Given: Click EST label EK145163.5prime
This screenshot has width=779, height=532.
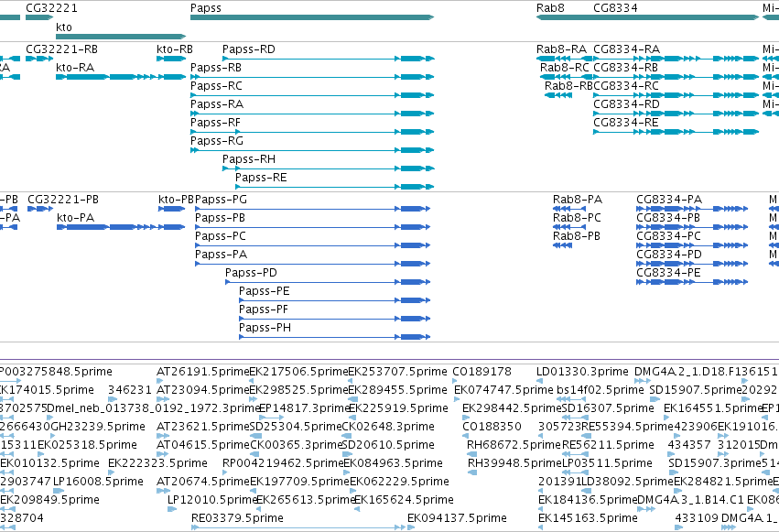Looking at the screenshot, I should (x=588, y=518).
